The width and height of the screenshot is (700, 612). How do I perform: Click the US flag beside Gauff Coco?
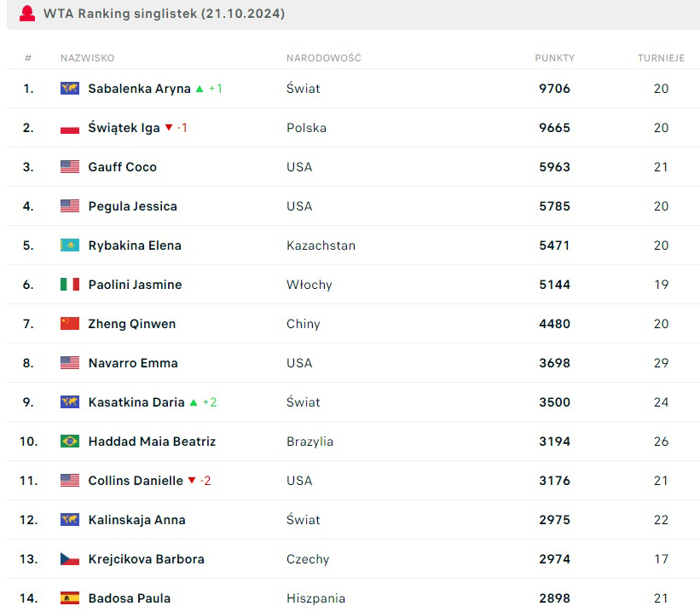click(70, 167)
